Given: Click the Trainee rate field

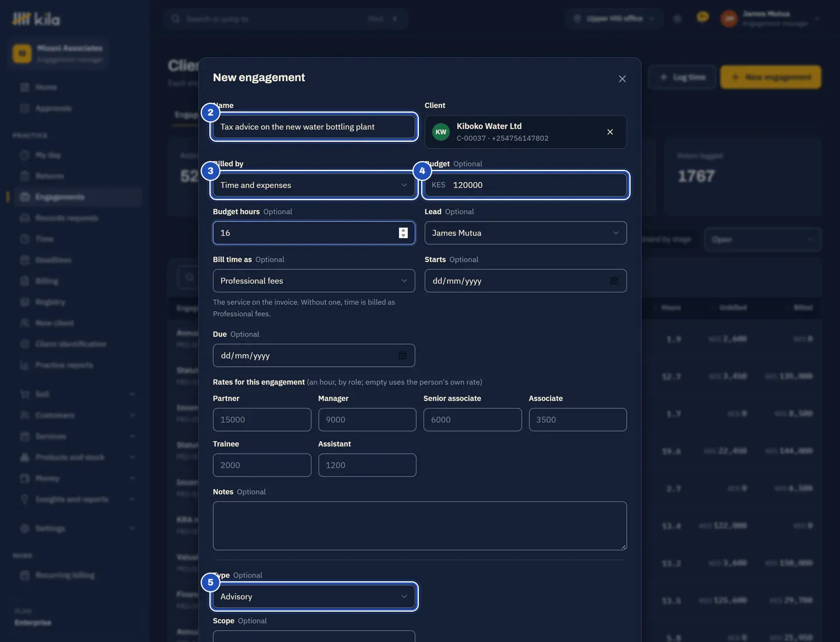Looking at the screenshot, I should click(262, 465).
